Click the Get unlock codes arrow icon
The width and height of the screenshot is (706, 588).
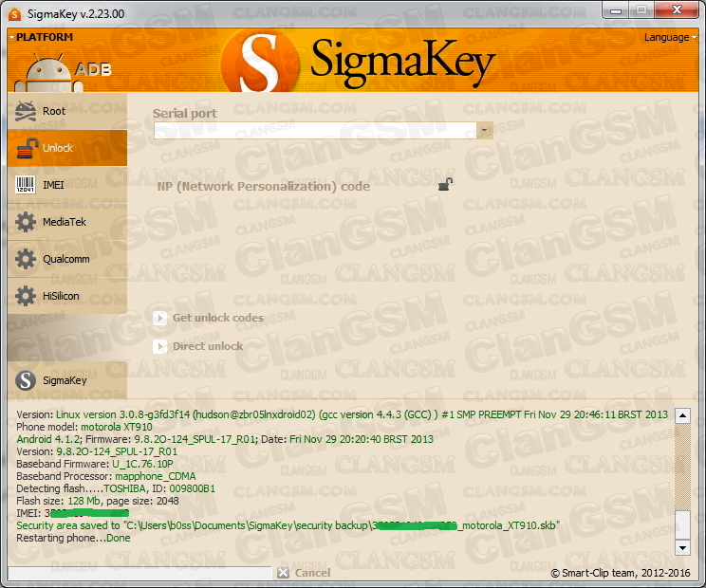[x=159, y=318]
